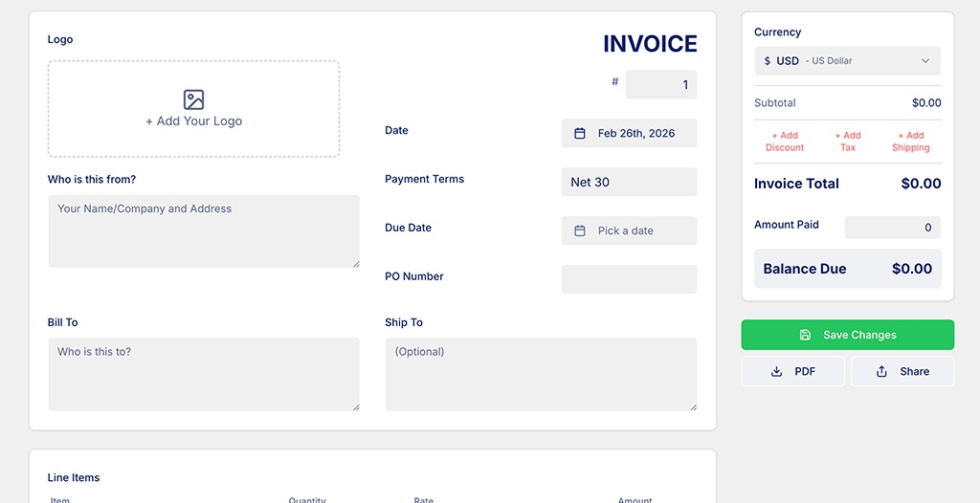Viewport: 980px width, 503px height.
Task: Click the PO Number input field
Action: pos(629,279)
